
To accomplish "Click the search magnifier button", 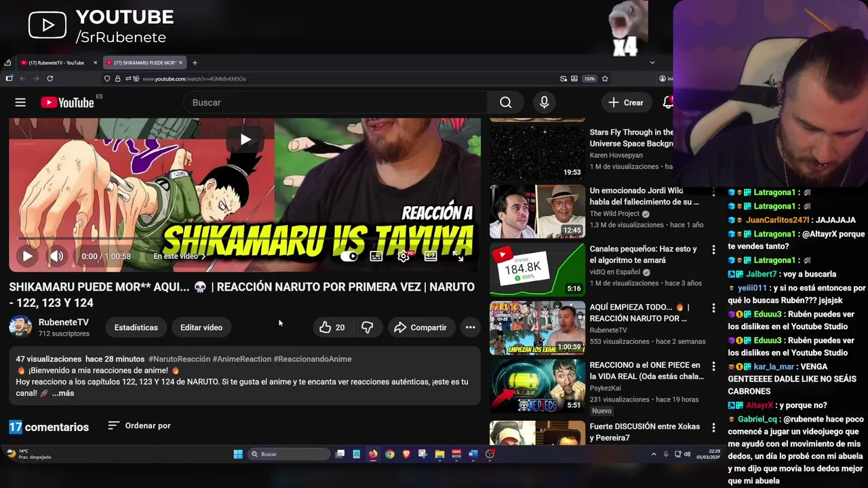I will 506,102.
